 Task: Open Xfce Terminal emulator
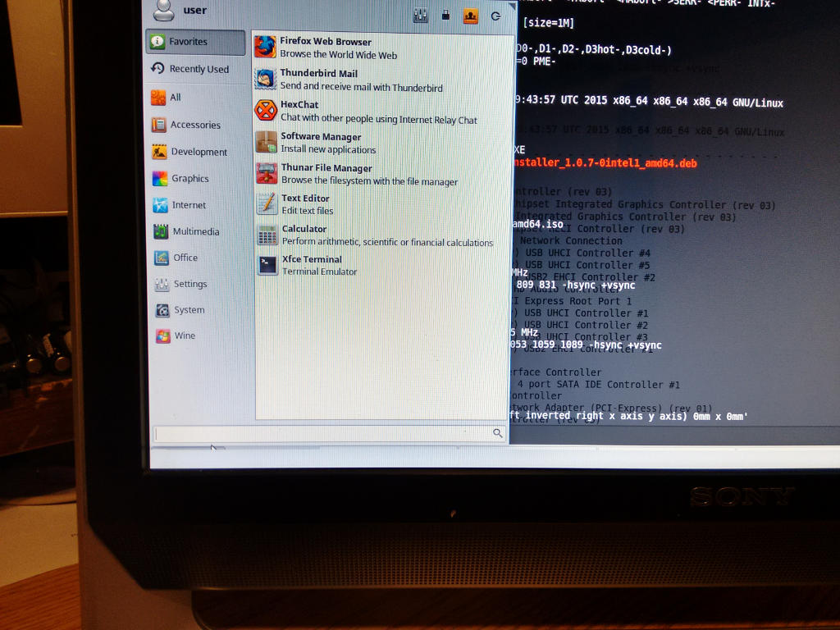point(312,265)
